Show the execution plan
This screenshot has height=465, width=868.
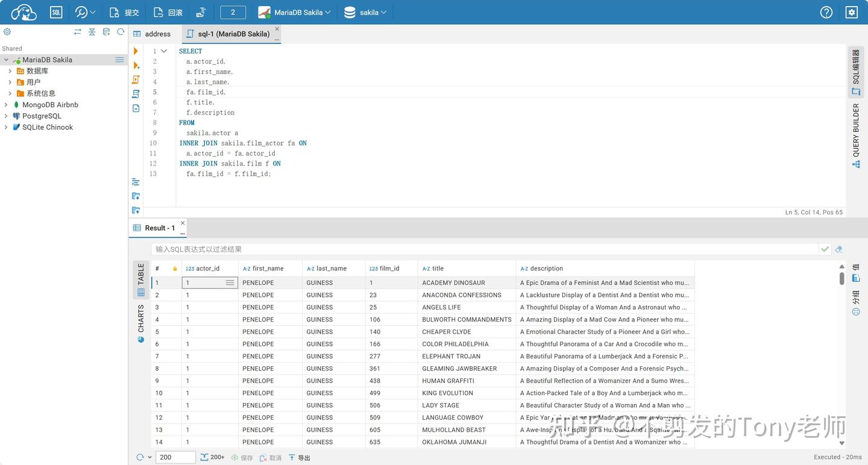click(x=136, y=94)
